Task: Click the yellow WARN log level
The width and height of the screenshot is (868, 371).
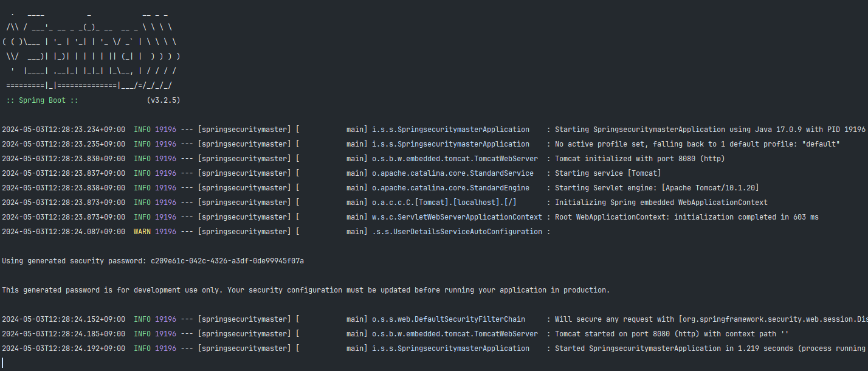Action: coord(142,232)
